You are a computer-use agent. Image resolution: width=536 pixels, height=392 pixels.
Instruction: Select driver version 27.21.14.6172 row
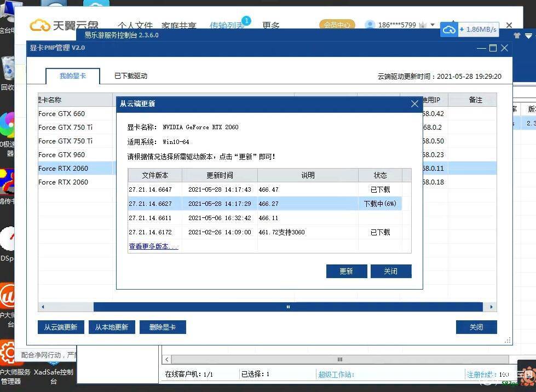[265, 232]
